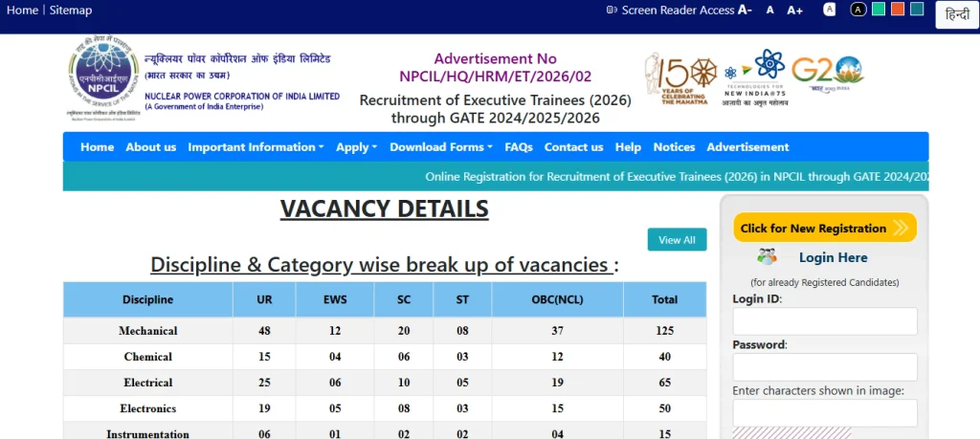The image size is (980, 439).
Task: Click the Screen Reader Access speaker icon
Action: 612,10
